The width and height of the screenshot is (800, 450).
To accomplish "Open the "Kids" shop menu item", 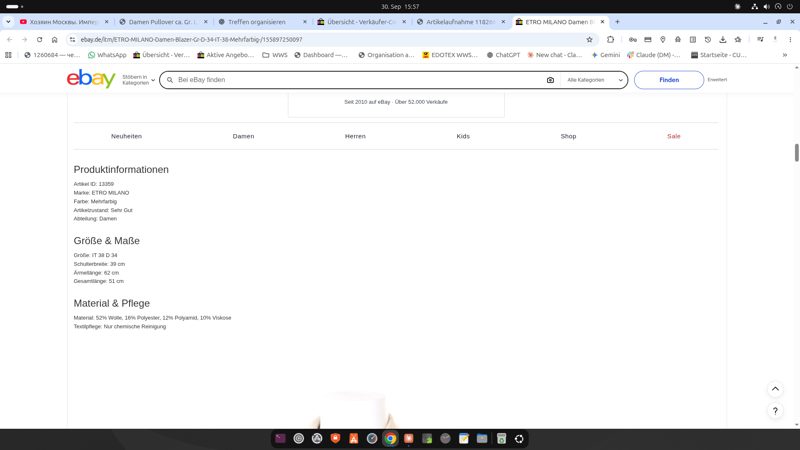I will point(463,136).
